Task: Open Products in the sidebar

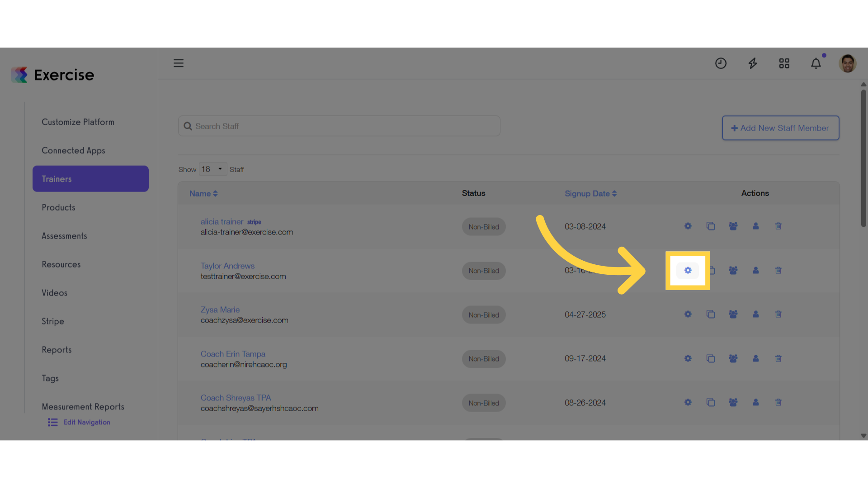Action: tap(58, 207)
